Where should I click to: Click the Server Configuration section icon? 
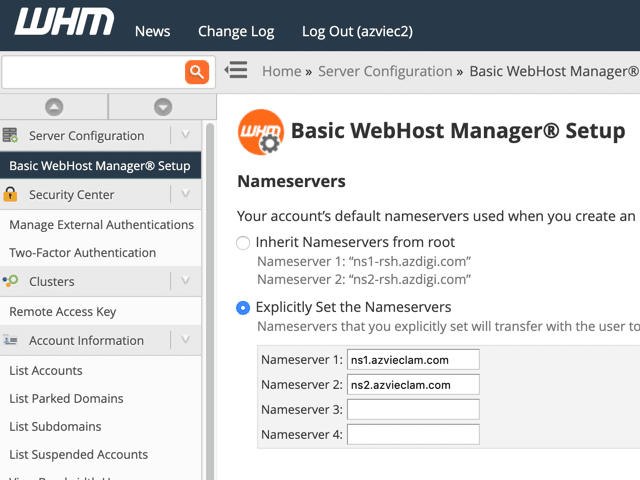pyautogui.click(x=11, y=135)
